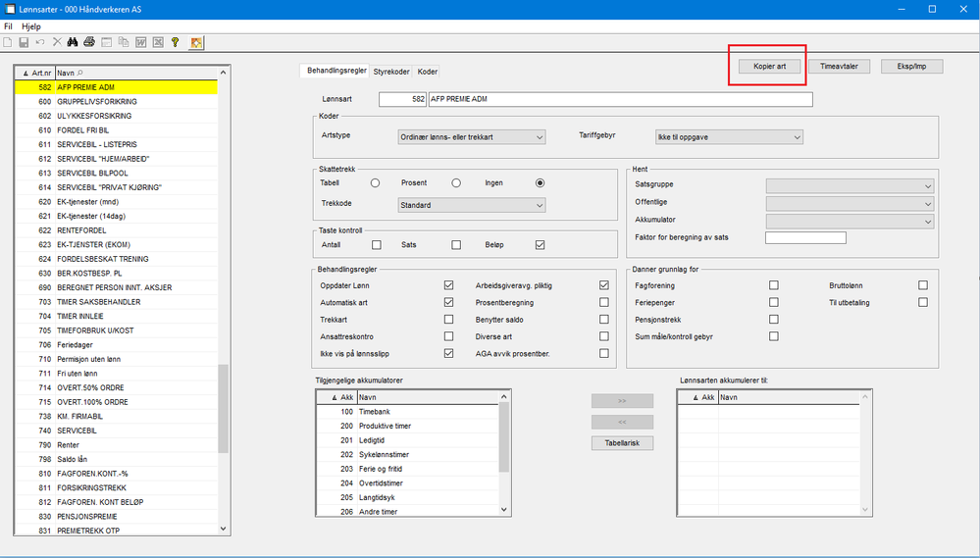This screenshot has height=558, width=980.
Task: Select accumulator 204 Overtidstimer
Action: pyautogui.click(x=407, y=483)
